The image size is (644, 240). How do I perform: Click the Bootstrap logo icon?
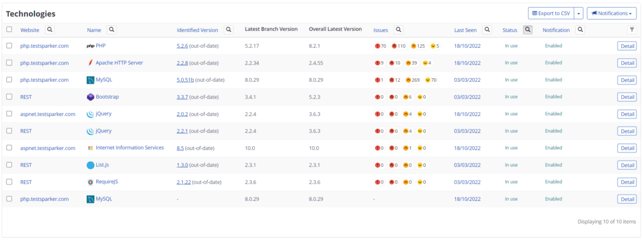pos(91,97)
